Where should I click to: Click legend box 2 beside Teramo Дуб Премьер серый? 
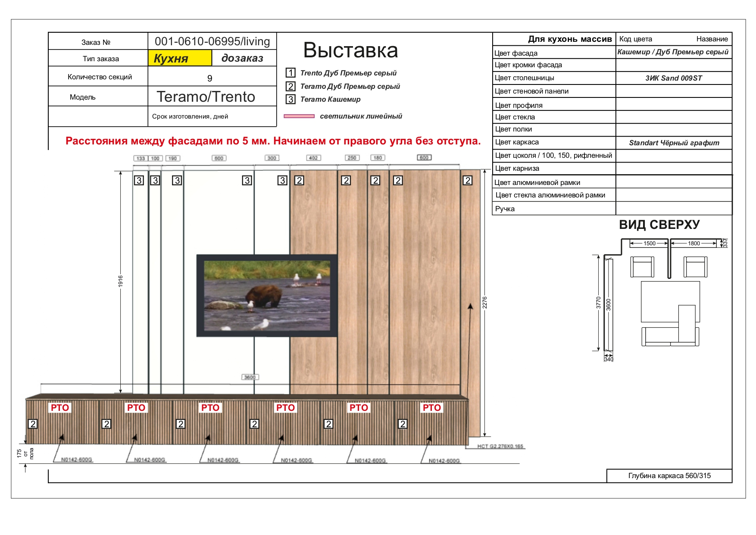click(291, 86)
